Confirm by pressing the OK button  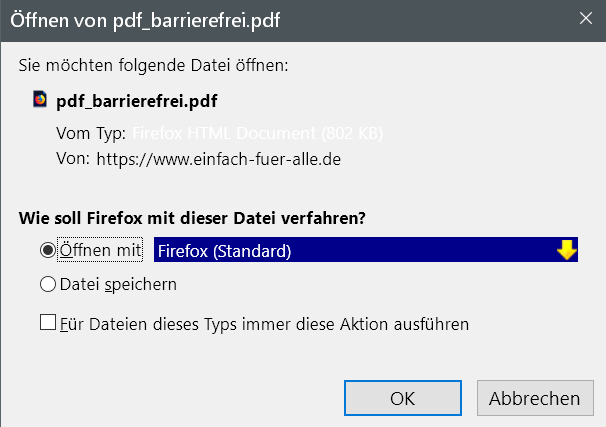(x=403, y=398)
